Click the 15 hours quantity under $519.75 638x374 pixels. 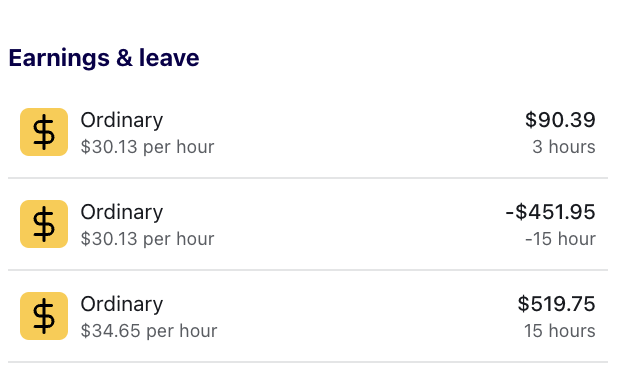coord(559,331)
